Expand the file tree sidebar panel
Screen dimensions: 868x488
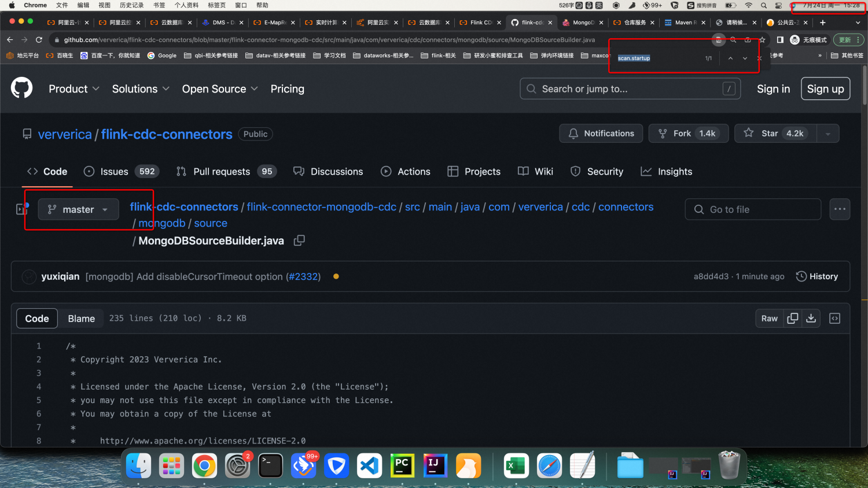point(21,209)
